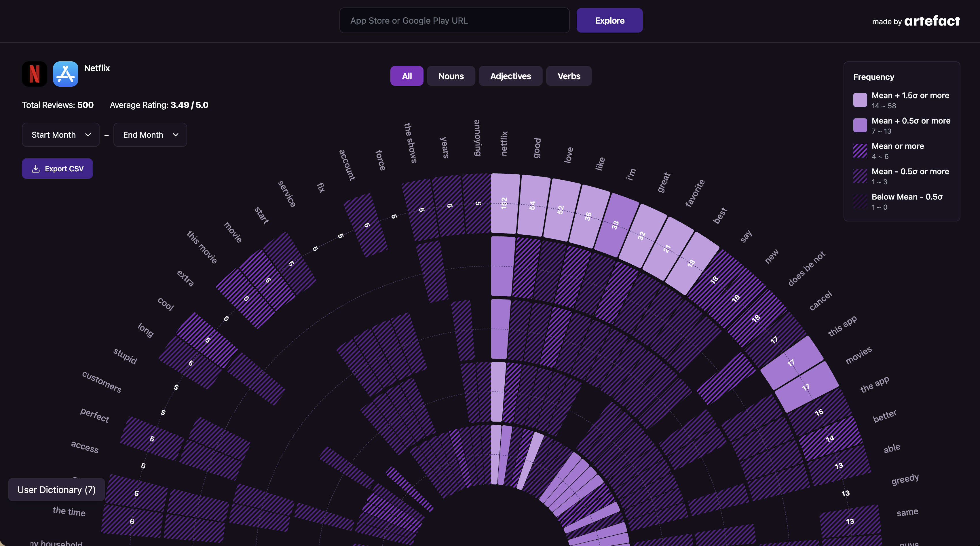980x546 pixels.
Task: Click the Export CSV button
Action: pyautogui.click(x=58, y=168)
